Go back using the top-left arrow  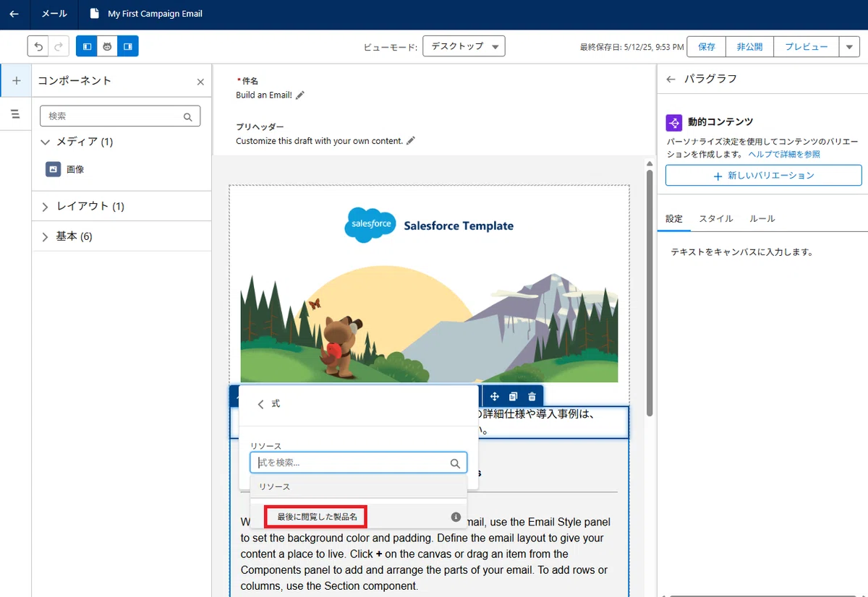click(14, 14)
